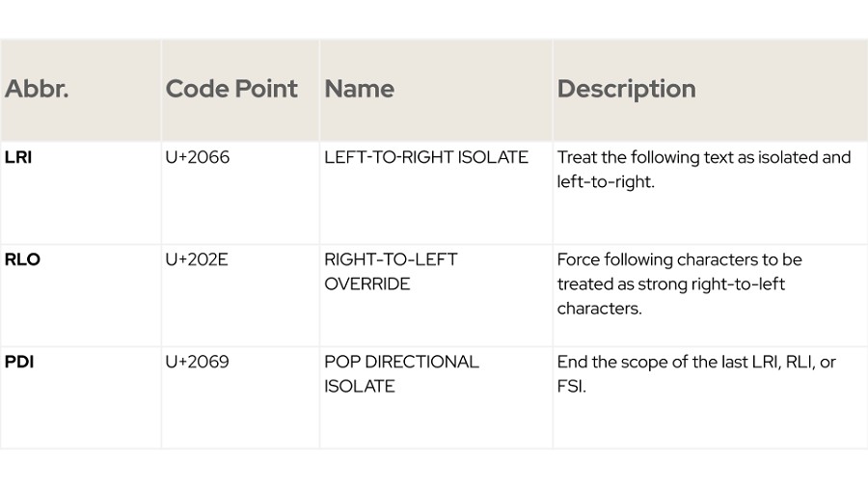Click the Code Point column header
This screenshot has height=488, width=868.
click(231, 89)
